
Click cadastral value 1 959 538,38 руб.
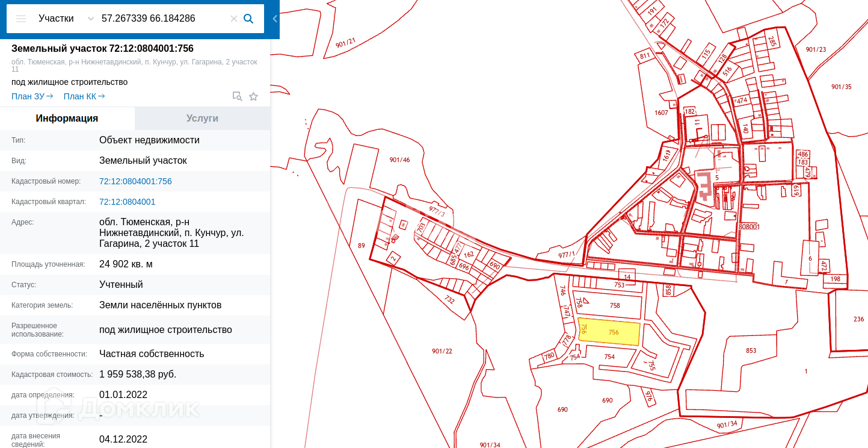click(138, 375)
